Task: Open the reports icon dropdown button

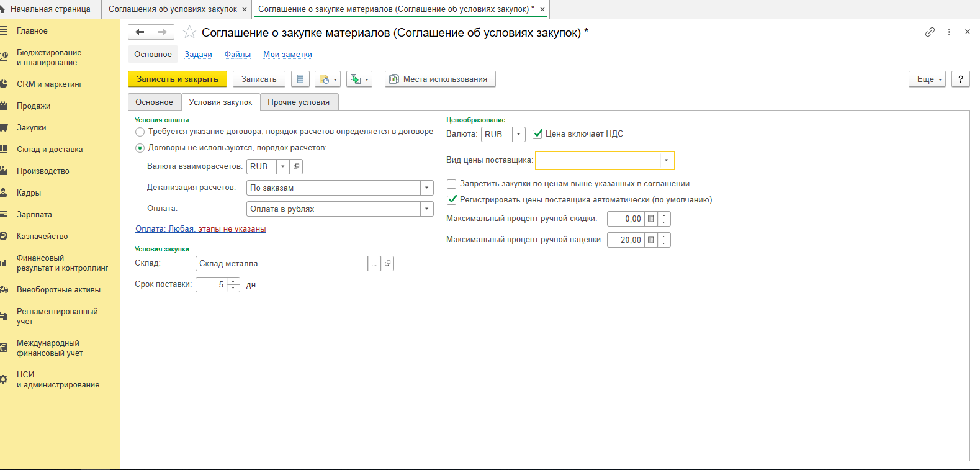Action: tap(328, 79)
